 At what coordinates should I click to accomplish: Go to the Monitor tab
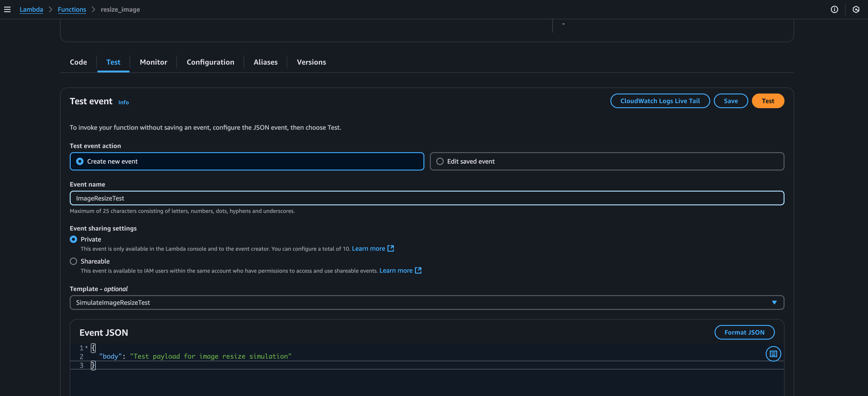click(x=153, y=62)
